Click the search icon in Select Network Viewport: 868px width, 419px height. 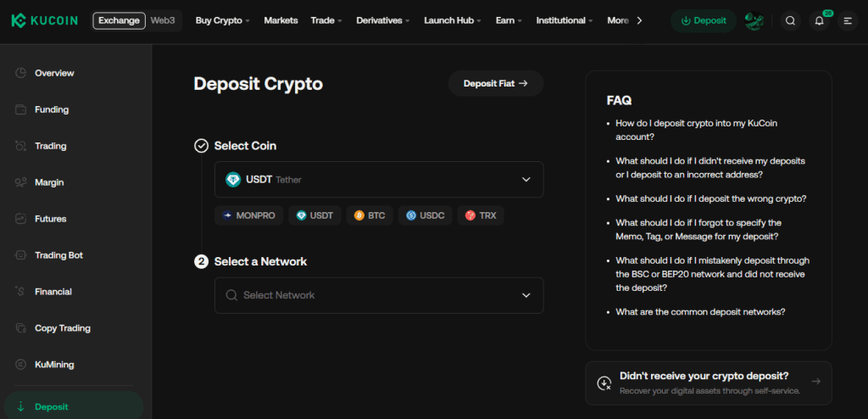231,295
